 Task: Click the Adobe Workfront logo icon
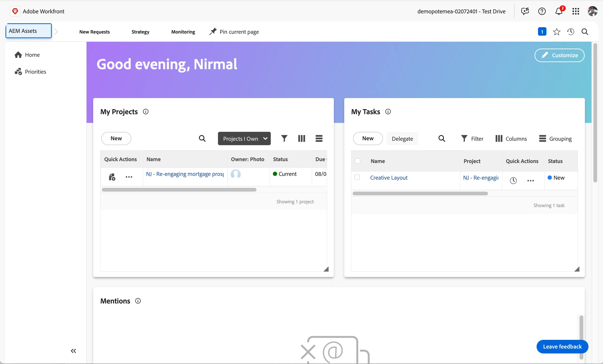coord(15,11)
